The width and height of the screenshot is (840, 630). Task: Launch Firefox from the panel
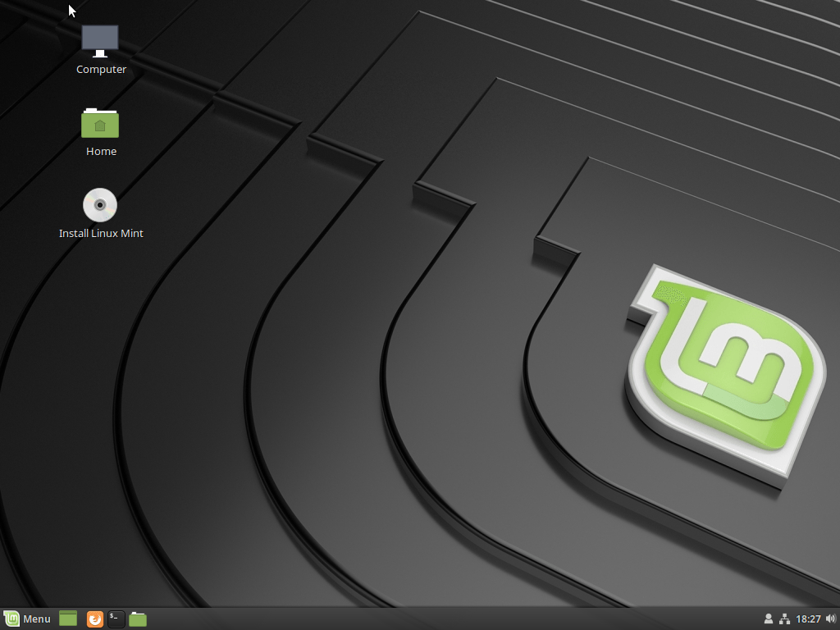point(95,619)
